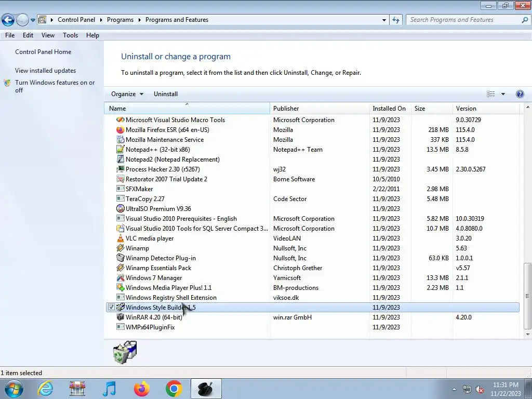Click the Windows 7 Manager icon

click(x=120, y=277)
